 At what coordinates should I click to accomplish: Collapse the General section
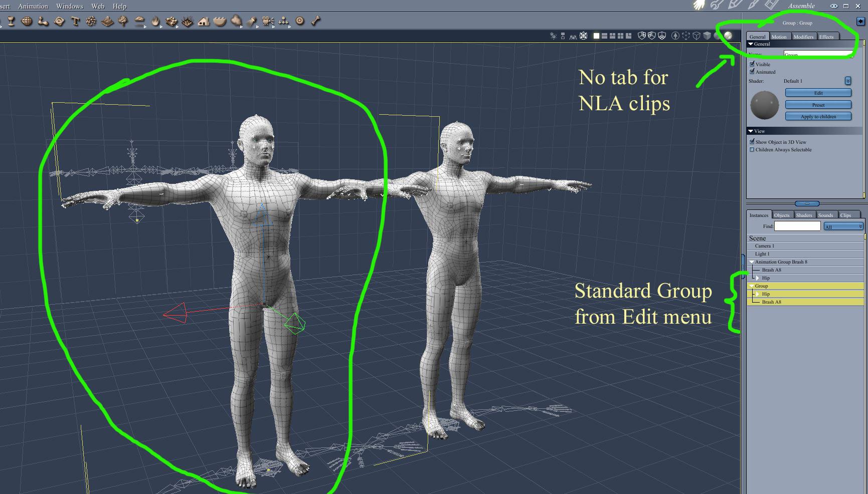[x=751, y=44]
